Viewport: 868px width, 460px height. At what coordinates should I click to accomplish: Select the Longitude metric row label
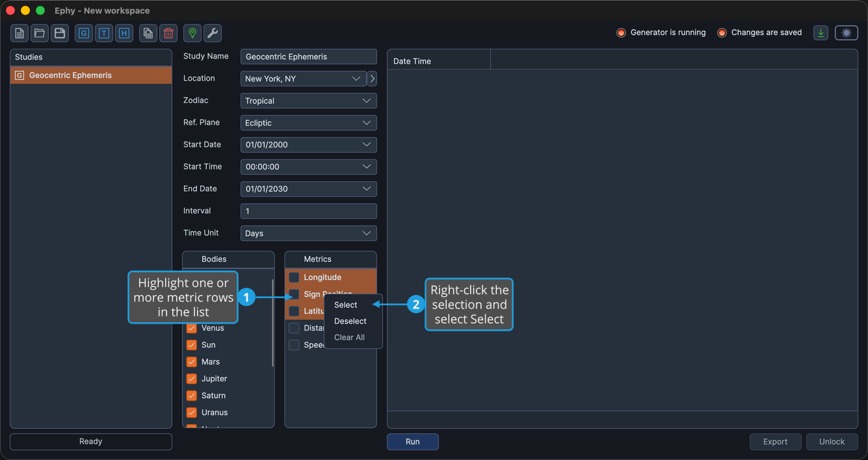(322, 277)
